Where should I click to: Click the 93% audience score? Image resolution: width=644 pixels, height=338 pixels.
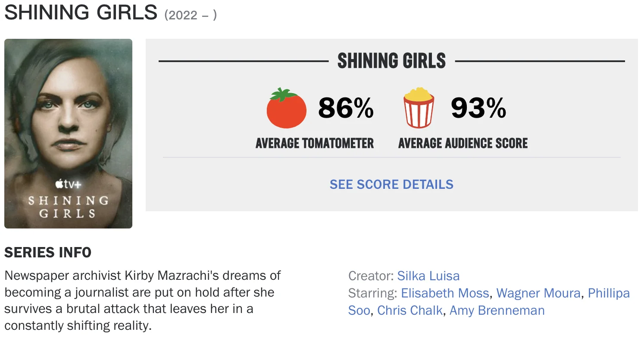[478, 108]
